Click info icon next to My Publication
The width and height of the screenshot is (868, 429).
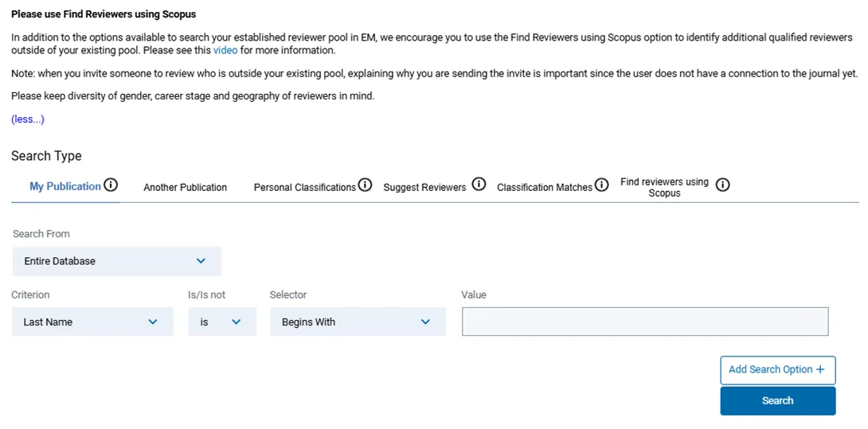pos(111,185)
